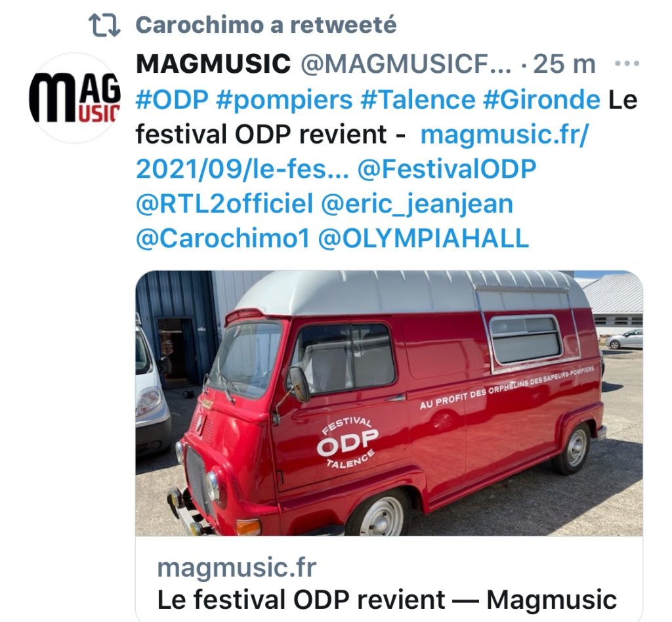
Task: Open the @RTL2officiel mention
Action: coord(224,203)
